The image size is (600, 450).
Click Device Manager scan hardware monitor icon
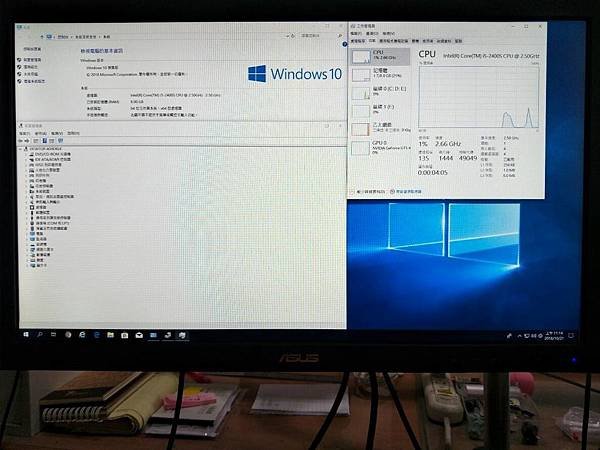[60, 141]
